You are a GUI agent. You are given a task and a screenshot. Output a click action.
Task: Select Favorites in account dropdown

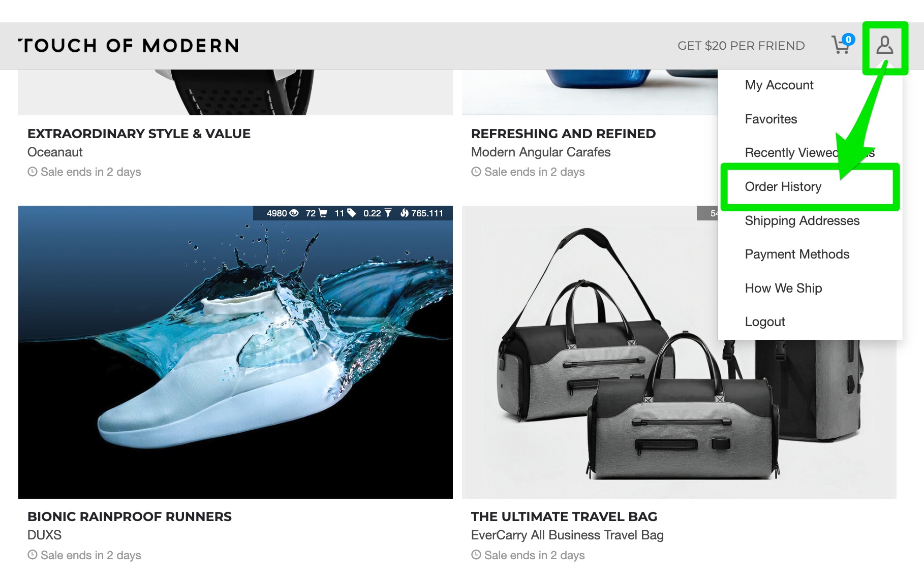click(771, 119)
